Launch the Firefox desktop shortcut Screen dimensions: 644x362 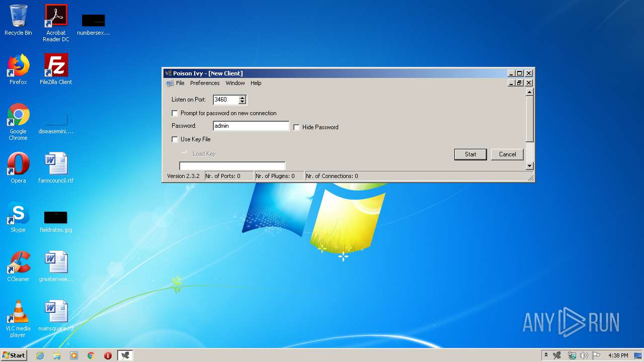[18, 70]
